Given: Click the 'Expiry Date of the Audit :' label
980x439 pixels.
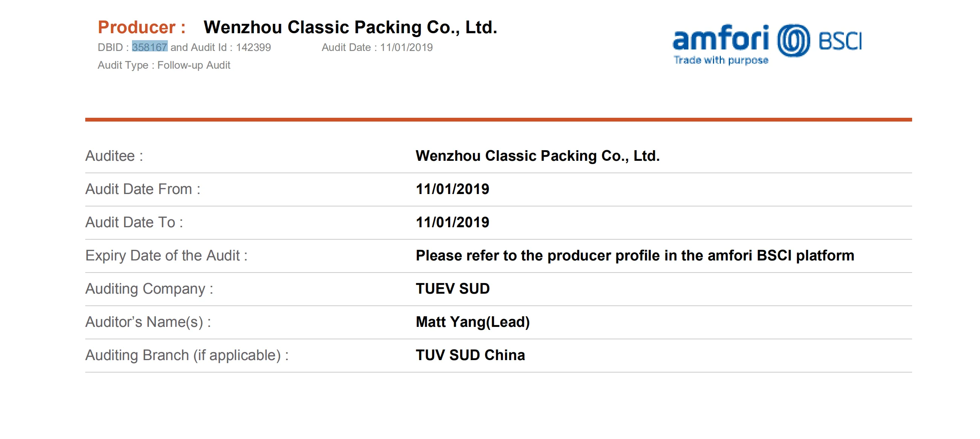Looking at the screenshot, I should tap(166, 256).
